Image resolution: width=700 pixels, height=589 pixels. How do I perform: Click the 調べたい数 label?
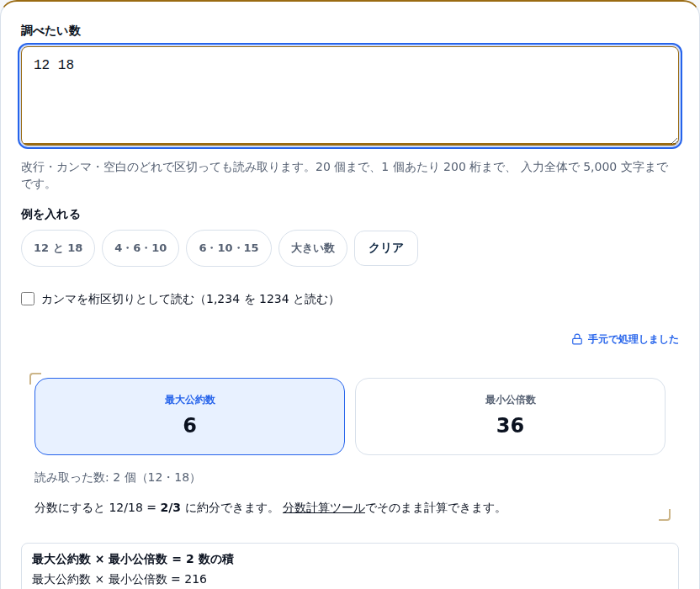click(x=50, y=31)
